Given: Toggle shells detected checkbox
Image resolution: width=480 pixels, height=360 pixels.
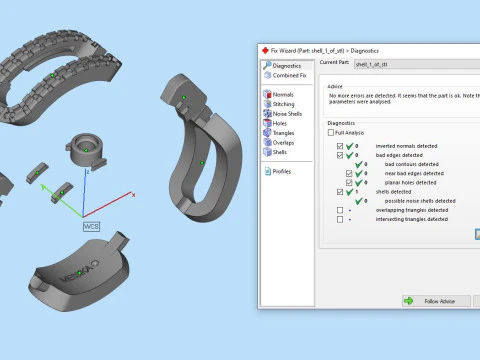Looking at the screenshot, I should 340,192.
